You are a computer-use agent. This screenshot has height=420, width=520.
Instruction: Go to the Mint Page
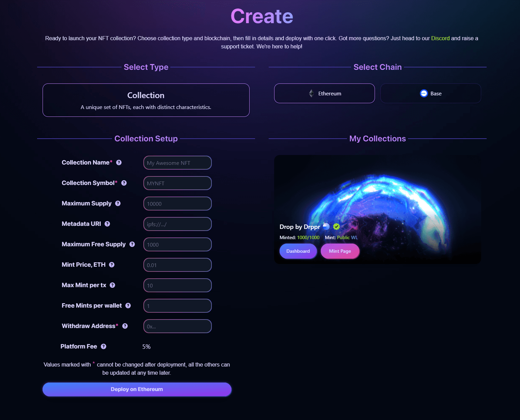click(340, 251)
